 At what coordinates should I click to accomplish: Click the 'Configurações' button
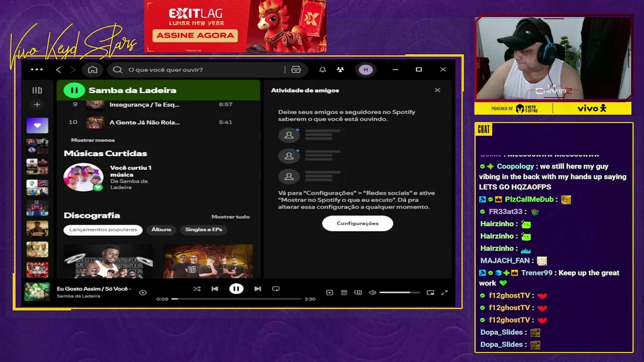358,224
